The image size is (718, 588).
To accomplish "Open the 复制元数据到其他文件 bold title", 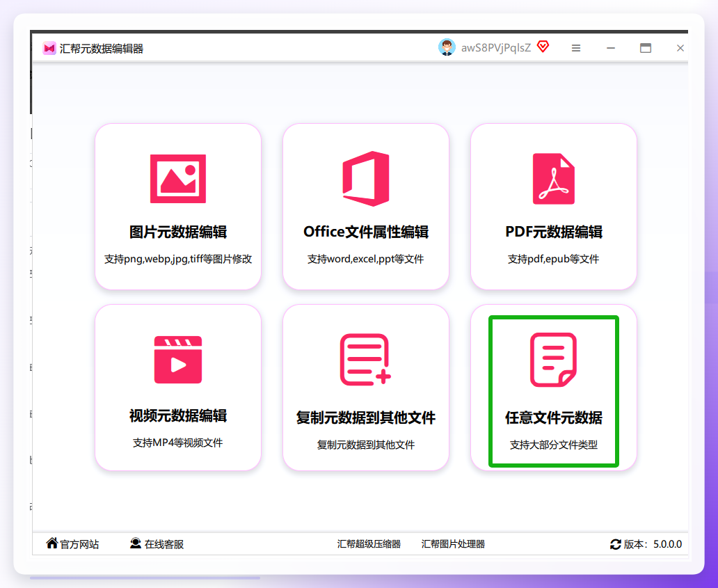I will tap(366, 418).
